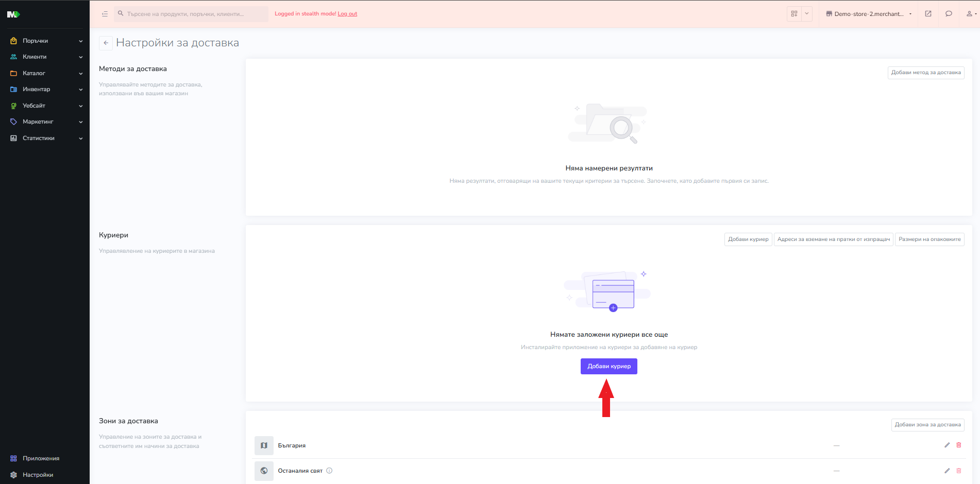
Task: Go to Приложения in the sidebar
Action: pos(41,458)
